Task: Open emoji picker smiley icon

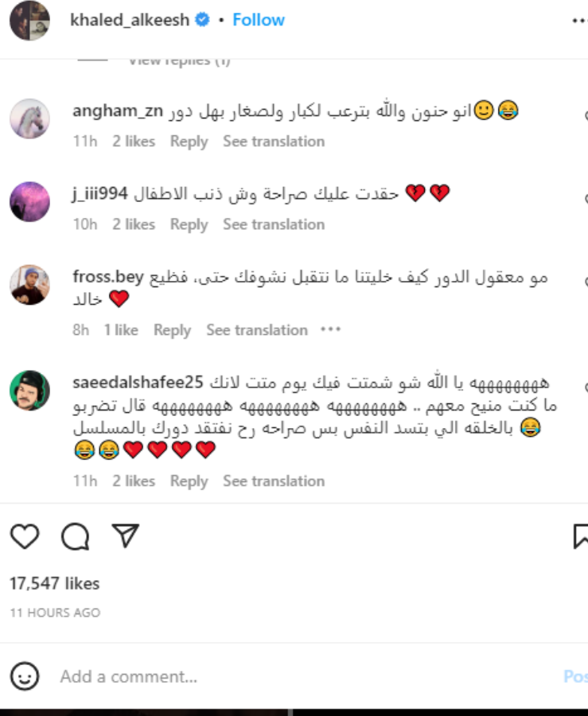Action: point(25,676)
